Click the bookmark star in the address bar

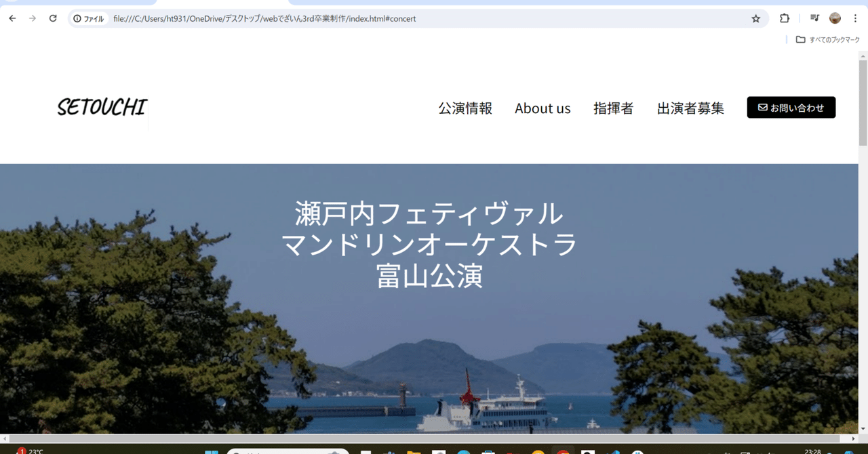755,18
